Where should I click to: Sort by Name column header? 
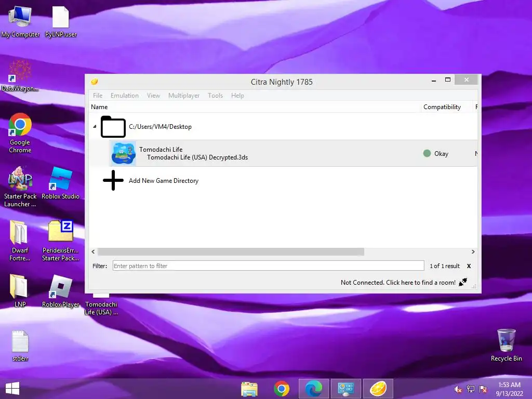[x=255, y=107]
